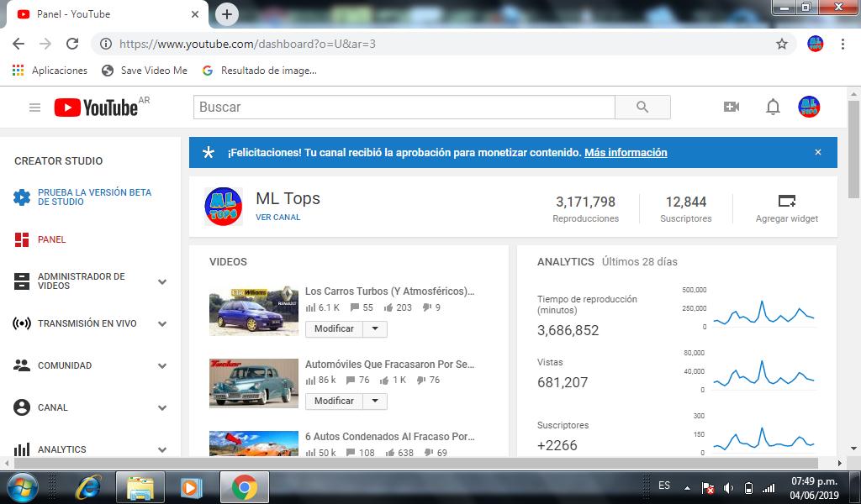861x504 pixels.
Task: Click Prueba la versión beta de Studio link
Action: click(x=94, y=197)
